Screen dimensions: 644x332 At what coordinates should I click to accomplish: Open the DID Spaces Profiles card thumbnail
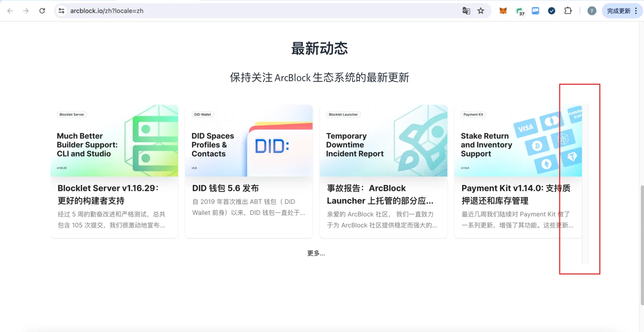click(x=249, y=141)
